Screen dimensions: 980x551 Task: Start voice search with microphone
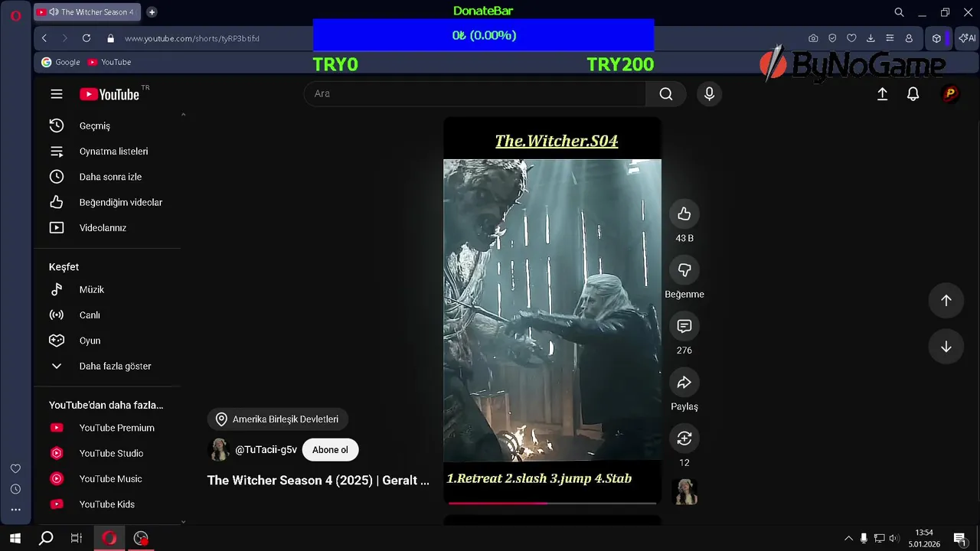tap(709, 93)
